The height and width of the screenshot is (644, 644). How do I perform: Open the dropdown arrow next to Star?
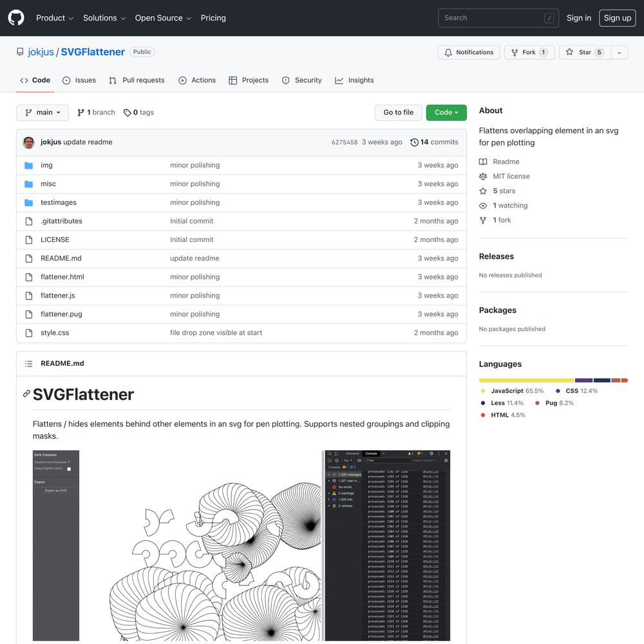tap(619, 53)
